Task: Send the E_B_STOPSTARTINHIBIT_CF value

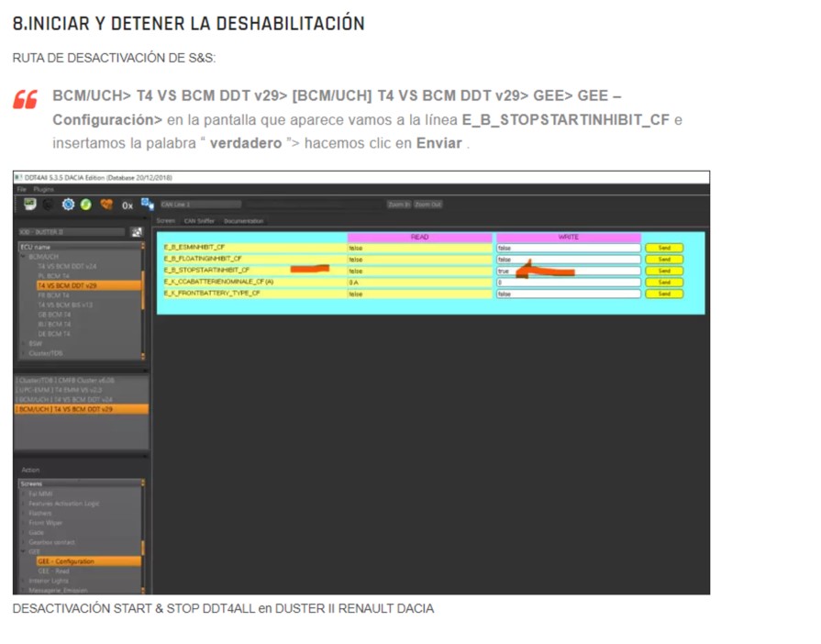Action: click(x=664, y=272)
